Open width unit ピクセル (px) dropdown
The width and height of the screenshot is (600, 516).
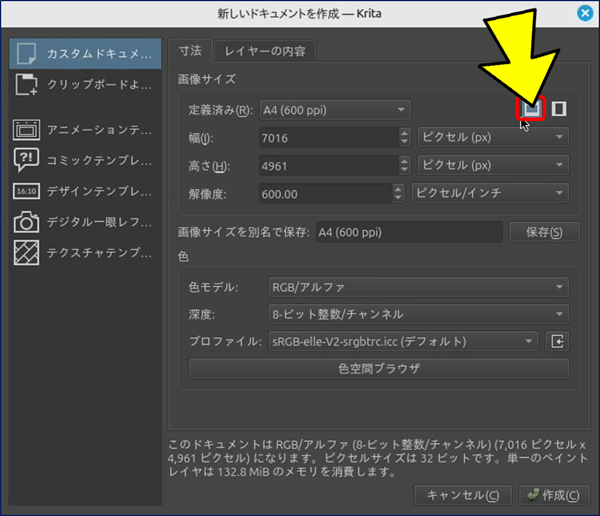click(491, 137)
